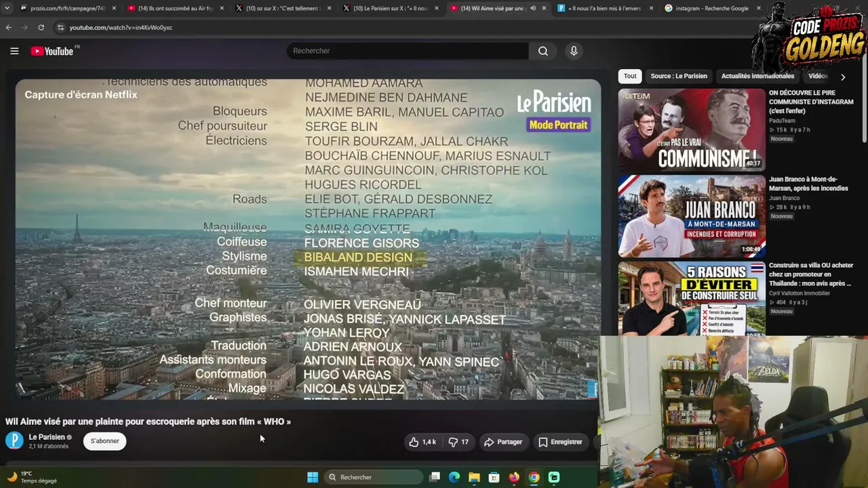Launch Microsoft Edge from the taskbar

(454, 477)
